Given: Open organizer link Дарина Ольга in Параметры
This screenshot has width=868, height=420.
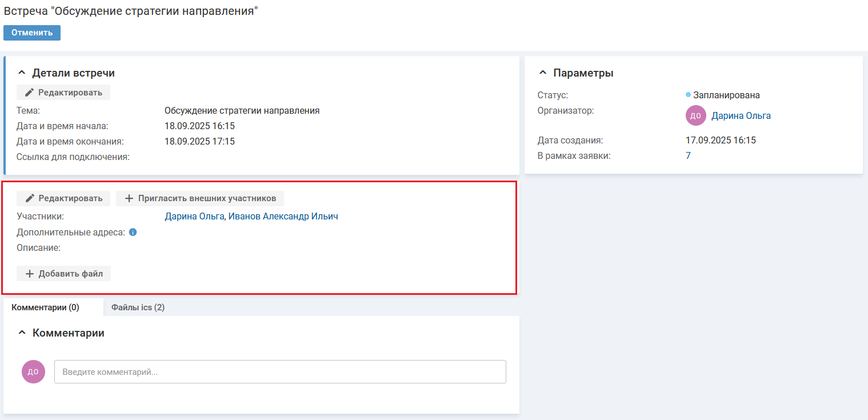Looking at the screenshot, I should (x=741, y=115).
